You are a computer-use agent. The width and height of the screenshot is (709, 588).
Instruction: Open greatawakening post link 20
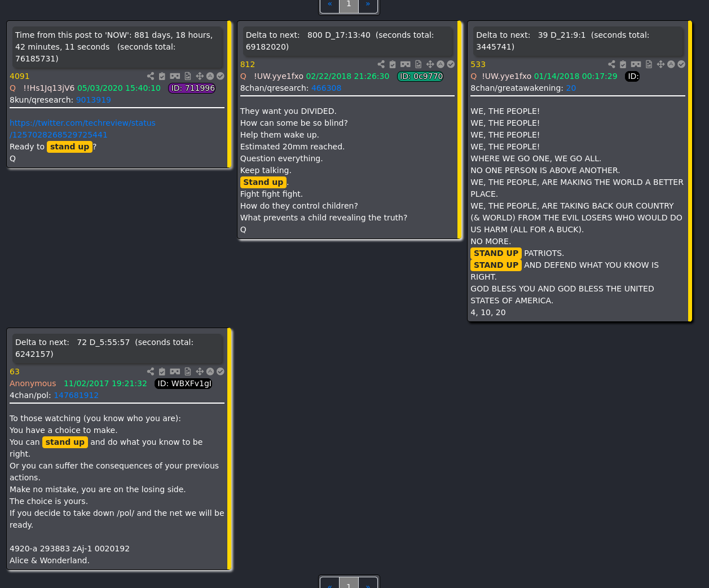(x=571, y=88)
